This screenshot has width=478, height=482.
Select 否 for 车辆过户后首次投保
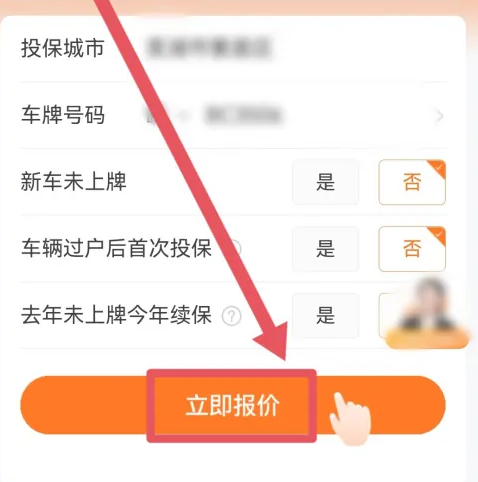pyautogui.click(x=412, y=249)
